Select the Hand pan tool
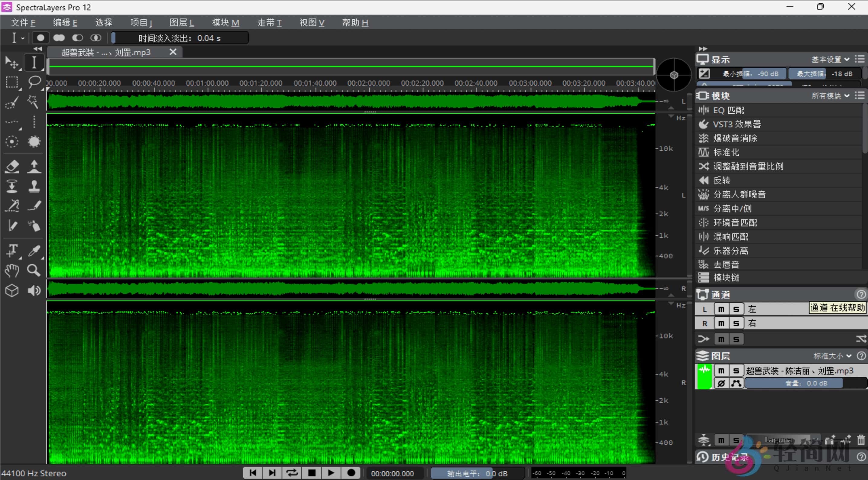Image resolution: width=868 pixels, height=480 pixels. point(12,271)
